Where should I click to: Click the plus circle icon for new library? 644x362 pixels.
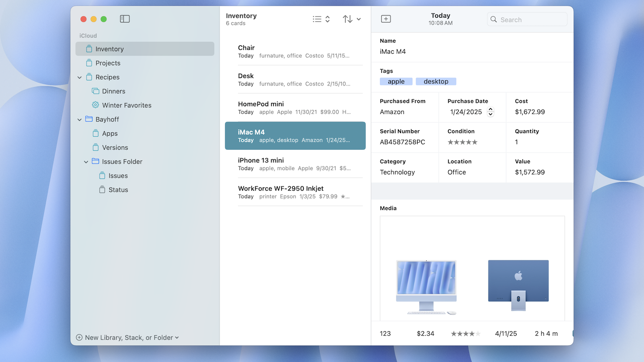point(79,337)
